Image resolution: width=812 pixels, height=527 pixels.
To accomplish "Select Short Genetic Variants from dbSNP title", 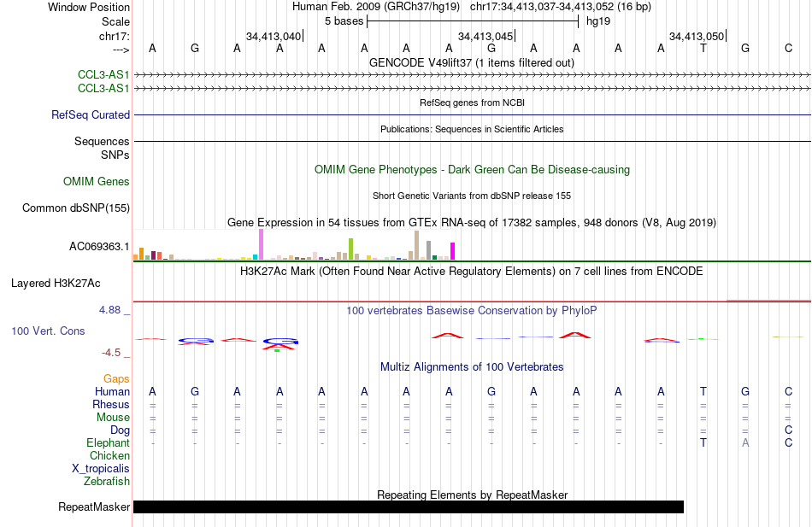I will click(472, 196).
